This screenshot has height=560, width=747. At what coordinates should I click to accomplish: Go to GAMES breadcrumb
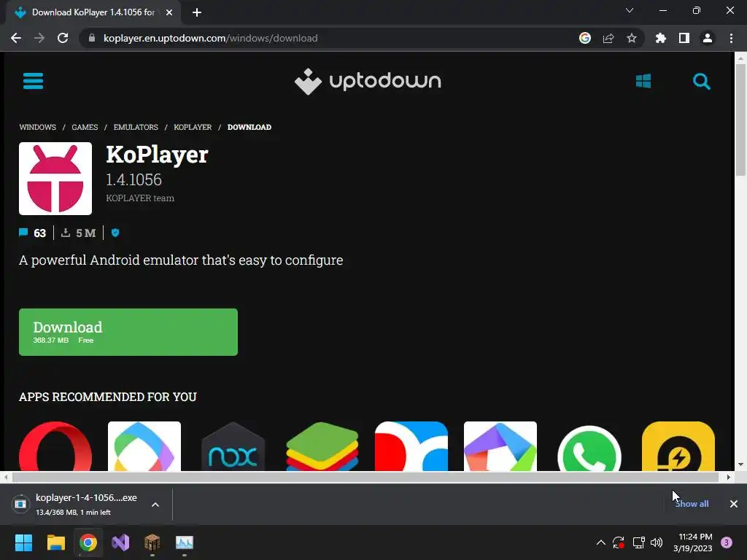[85, 127]
